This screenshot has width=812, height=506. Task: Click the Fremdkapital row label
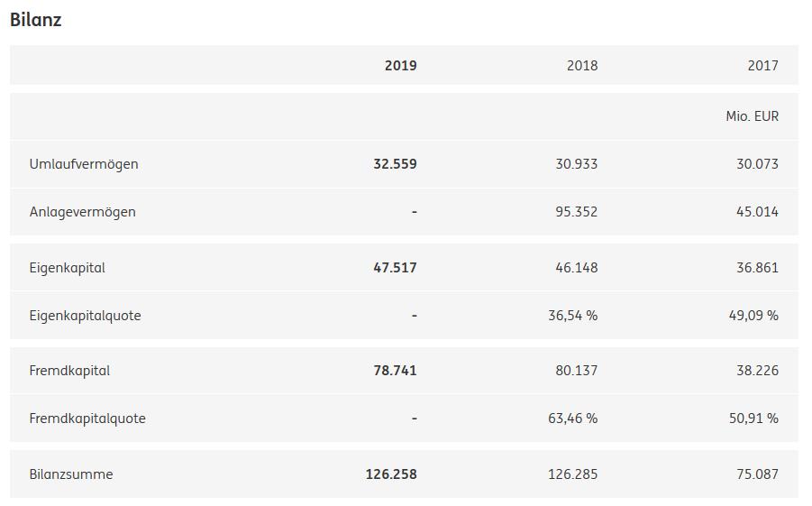69,371
